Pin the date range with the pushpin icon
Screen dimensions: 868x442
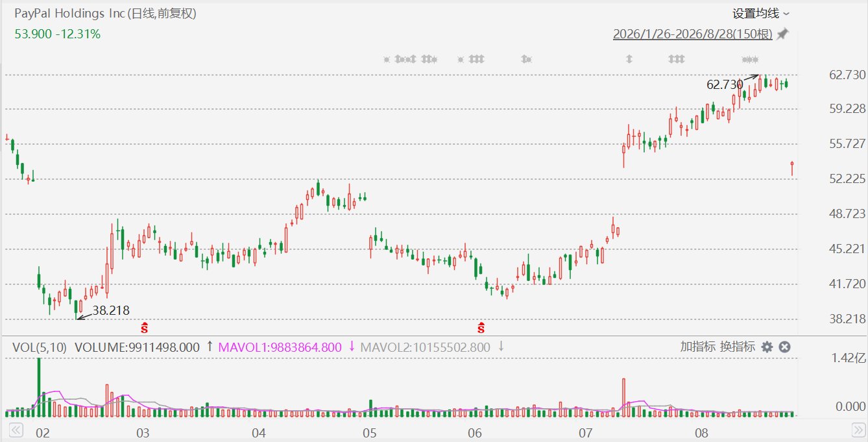[783, 34]
